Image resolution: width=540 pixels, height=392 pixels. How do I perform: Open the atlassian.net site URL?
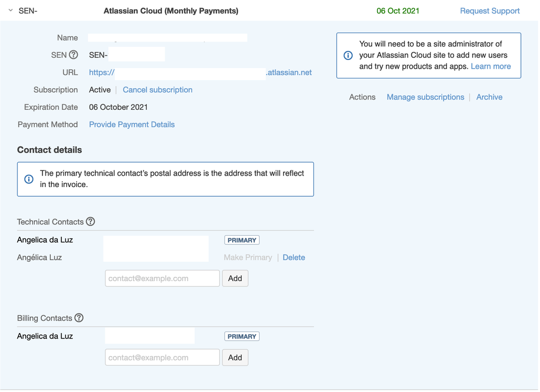click(200, 72)
